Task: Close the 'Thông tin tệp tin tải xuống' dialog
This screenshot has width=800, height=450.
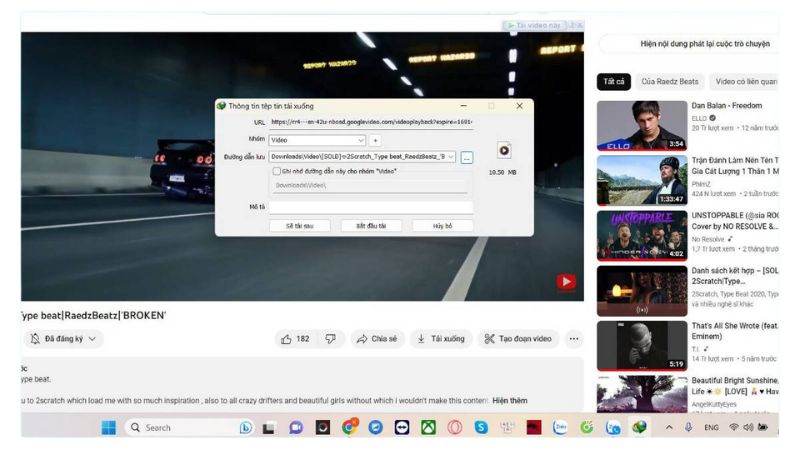Action: point(519,106)
